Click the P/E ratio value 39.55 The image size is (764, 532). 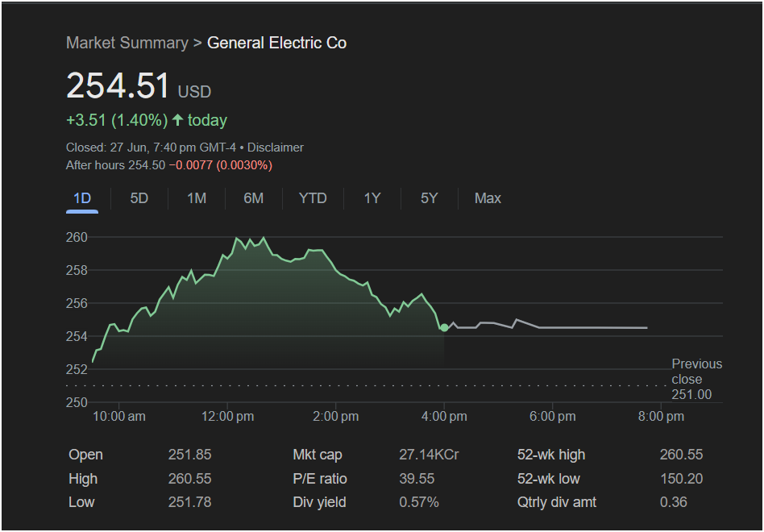point(417,479)
